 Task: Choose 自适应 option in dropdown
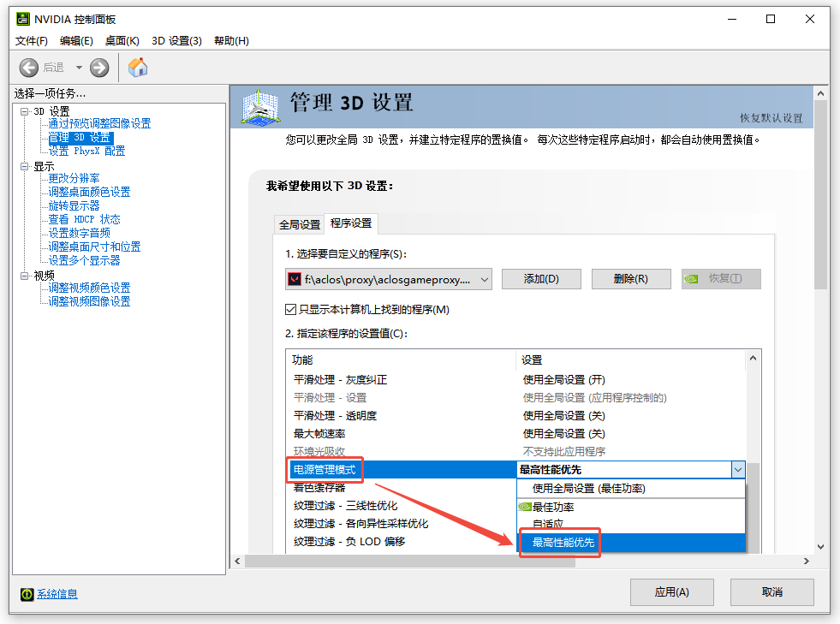point(631,524)
